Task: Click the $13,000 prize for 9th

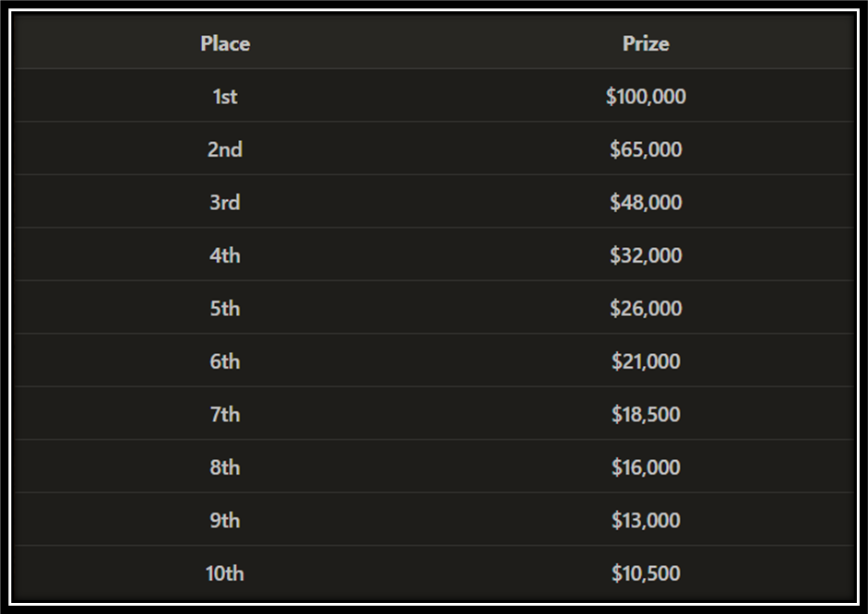Action: click(646, 521)
